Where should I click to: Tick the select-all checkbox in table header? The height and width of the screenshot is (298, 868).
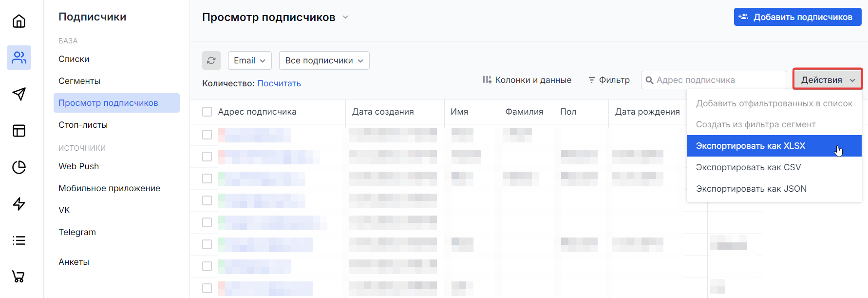click(207, 112)
